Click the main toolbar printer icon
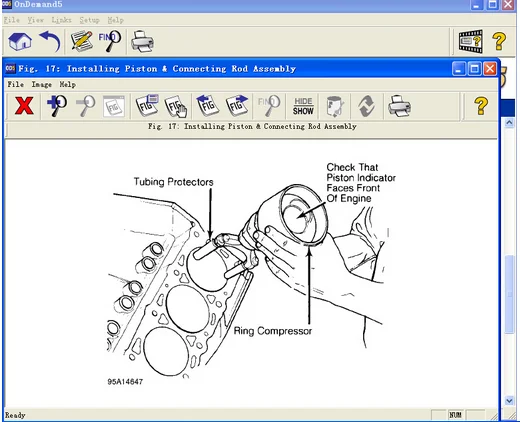This screenshot has height=422, width=520. pos(142,41)
